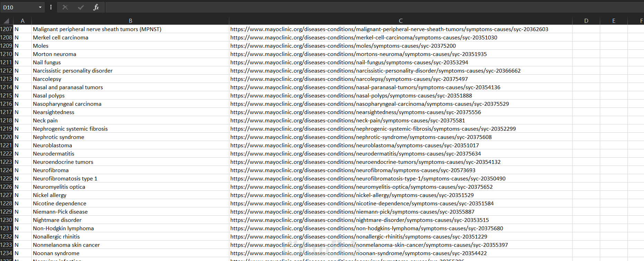Open the Insert Function fx icon
The height and width of the screenshot is (261, 644).
[x=96, y=7]
